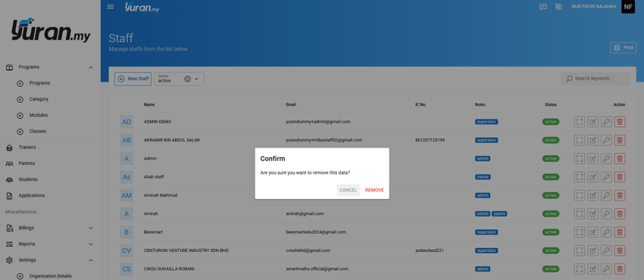Click trash icon for CIKGU SUHAILLA ROBANI
644x280 pixels.
click(x=620, y=269)
